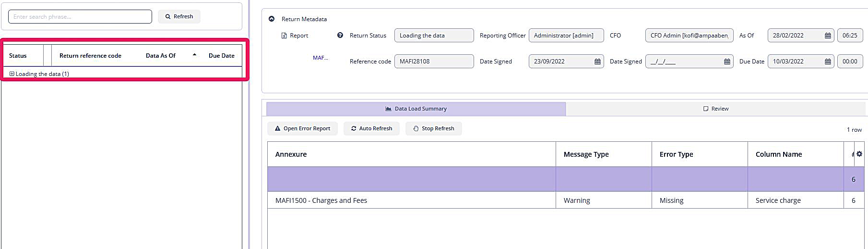This screenshot has width=868, height=249.
Task: Click the sort arrow beside Data As Of
Action: 194,55
